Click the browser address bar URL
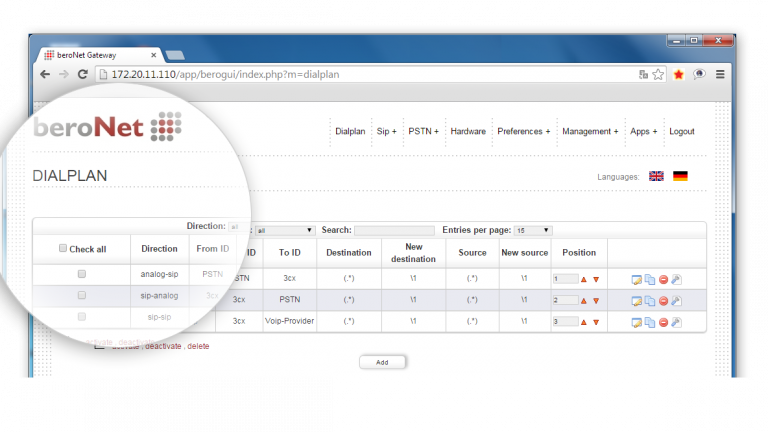This screenshot has width=768, height=432. pos(225,74)
